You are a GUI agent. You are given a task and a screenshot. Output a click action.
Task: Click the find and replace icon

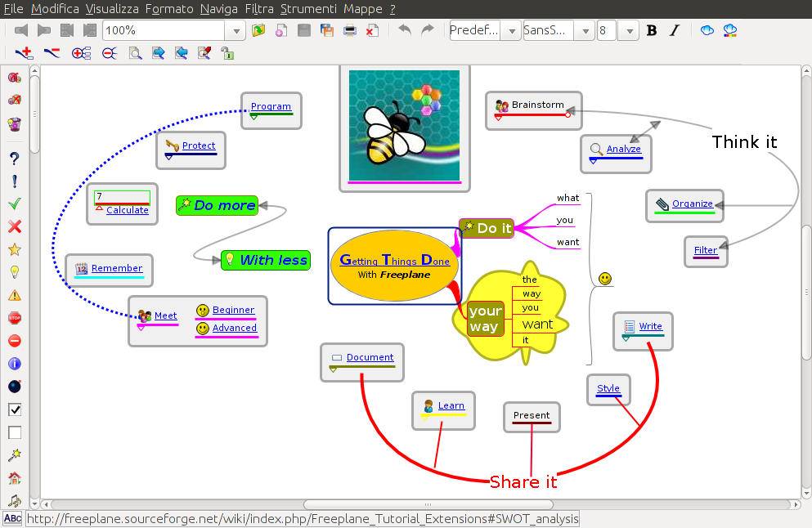(x=204, y=53)
